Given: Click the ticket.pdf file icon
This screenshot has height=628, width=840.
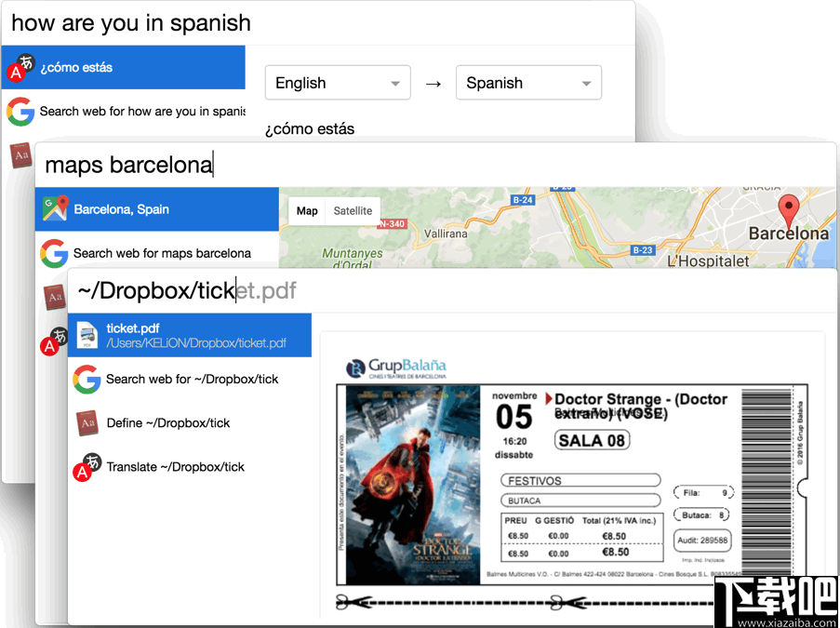Looking at the screenshot, I should 87,335.
